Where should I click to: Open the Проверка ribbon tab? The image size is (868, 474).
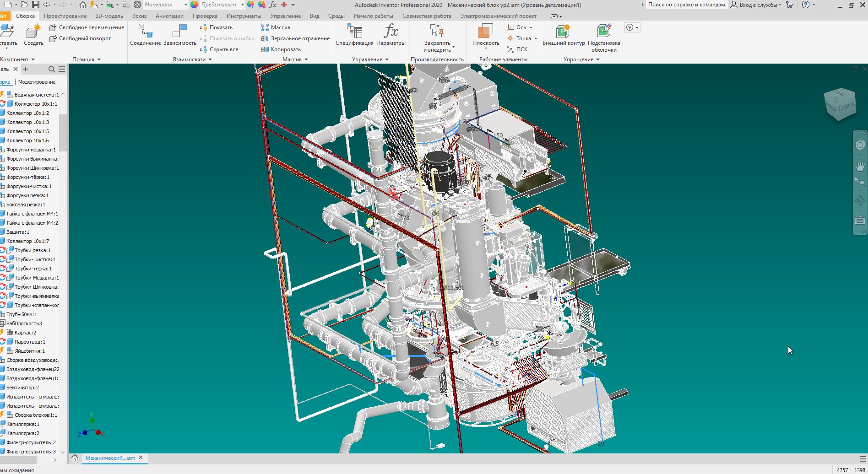(205, 16)
